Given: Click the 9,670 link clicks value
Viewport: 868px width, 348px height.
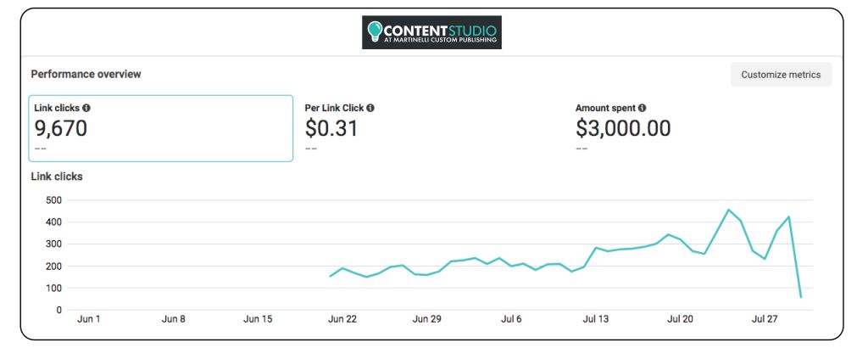Looking at the screenshot, I should (x=60, y=128).
